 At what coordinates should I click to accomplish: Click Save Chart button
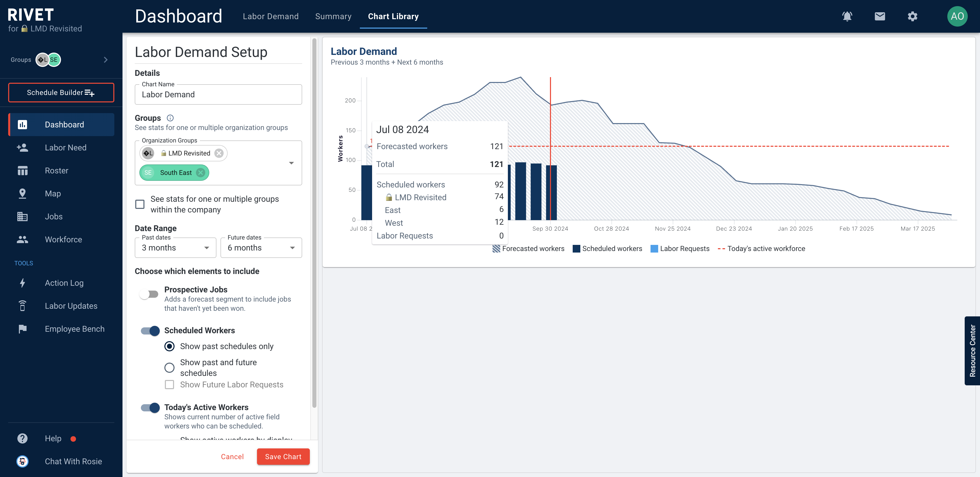click(x=283, y=456)
